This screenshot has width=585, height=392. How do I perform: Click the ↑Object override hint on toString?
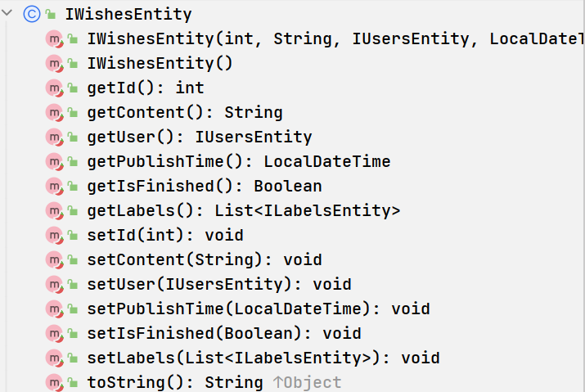pyautogui.click(x=307, y=383)
